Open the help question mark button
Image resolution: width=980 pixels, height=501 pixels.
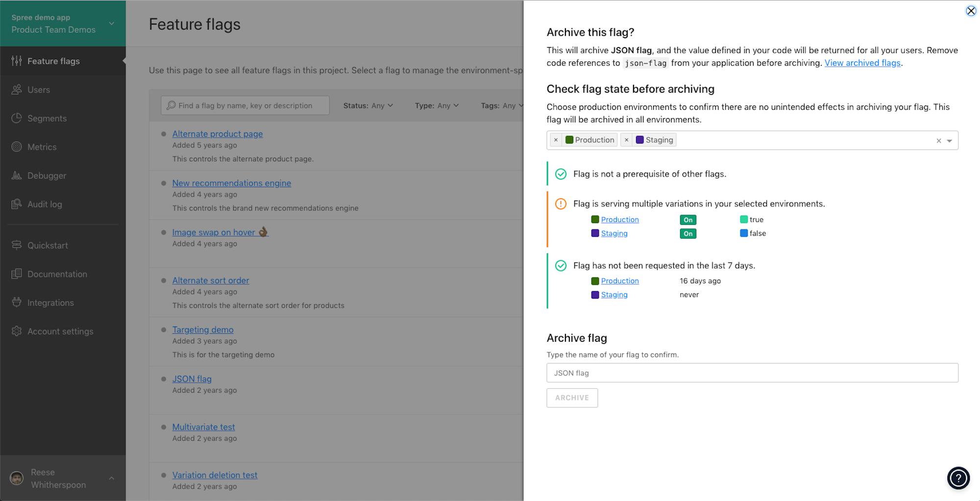click(x=958, y=478)
